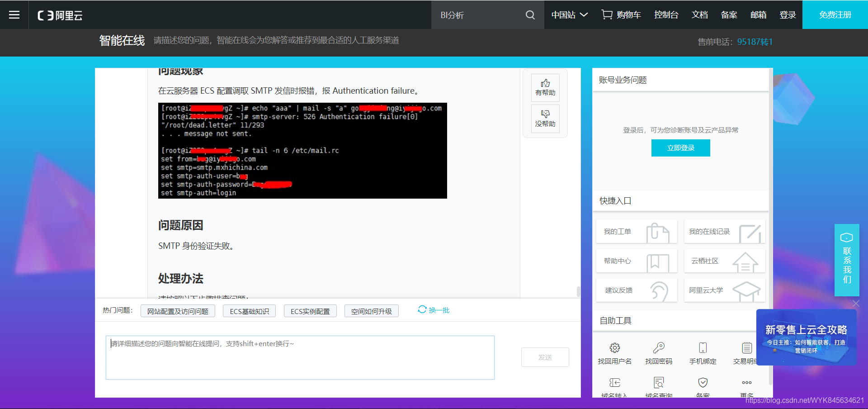Select the 找回用户名 gear icon
This screenshot has height=409, width=868.
pyautogui.click(x=614, y=348)
